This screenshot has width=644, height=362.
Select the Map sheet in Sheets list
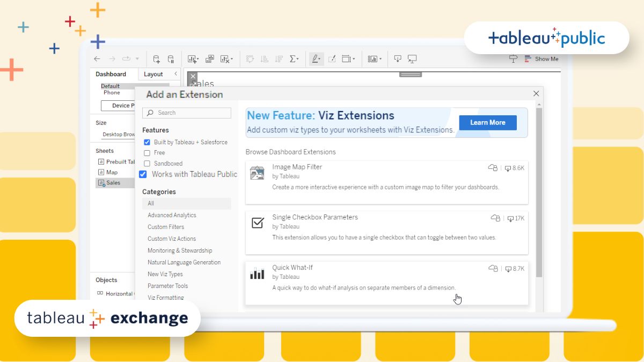coord(112,172)
